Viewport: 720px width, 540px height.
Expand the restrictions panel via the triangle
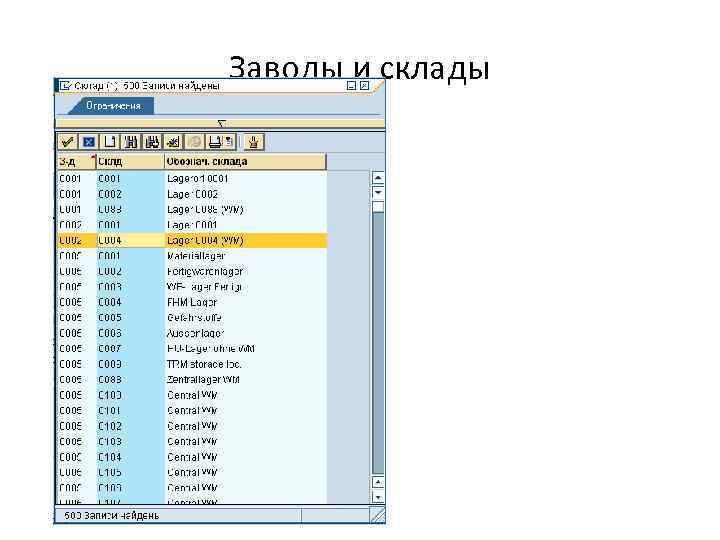pyautogui.click(x=222, y=124)
